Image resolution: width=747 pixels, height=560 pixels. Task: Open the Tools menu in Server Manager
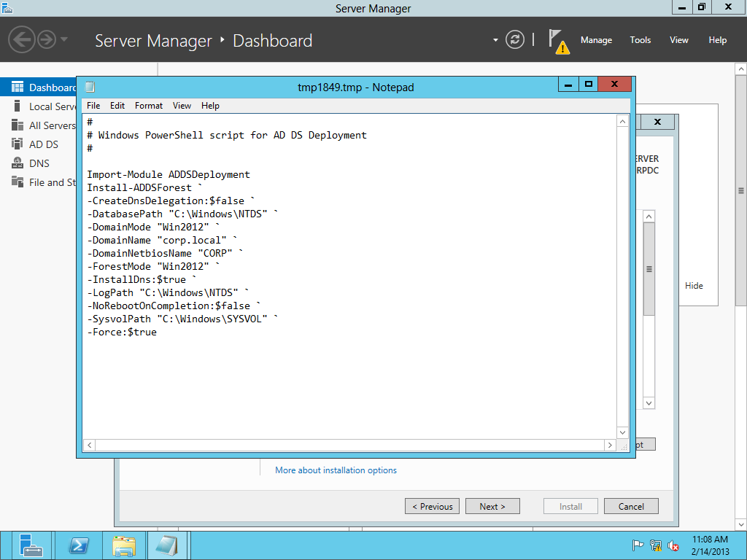point(640,40)
